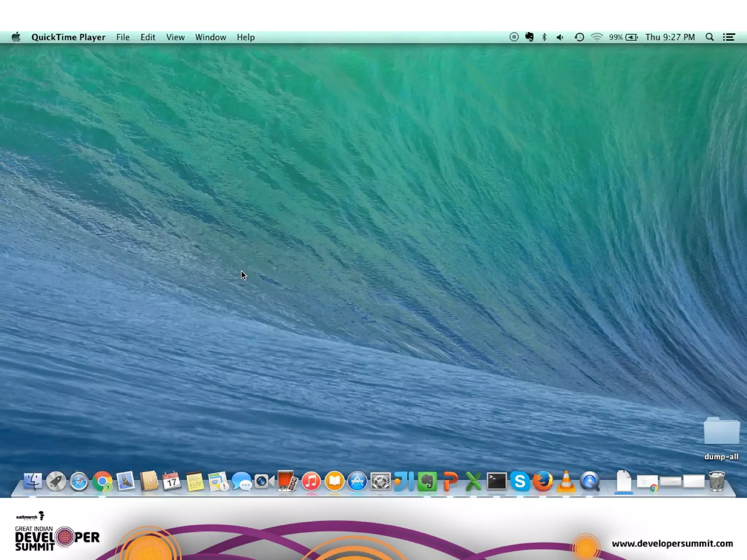Open the Wi-Fi status menu
The image size is (747, 560).
(x=597, y=37)
